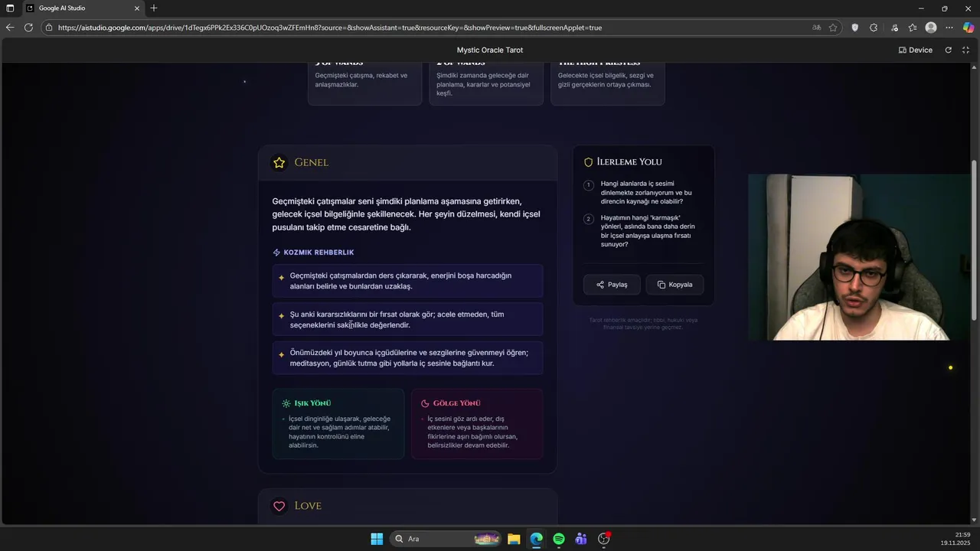980x551 pixels.
Task: Click the Kozmik Rehberlik heading icon
Action: pyautogui.click(x=276, y=253)
